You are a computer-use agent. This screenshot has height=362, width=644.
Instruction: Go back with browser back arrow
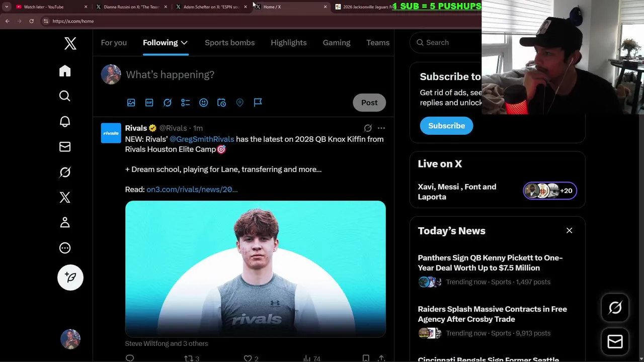point(8,21)
